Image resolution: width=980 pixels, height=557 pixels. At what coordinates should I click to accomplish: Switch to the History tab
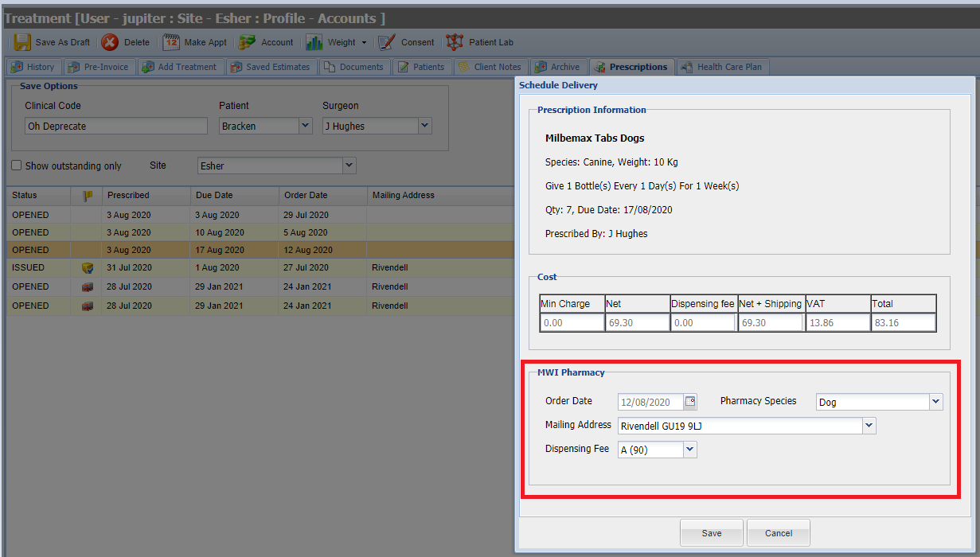click(x=33, y=67)
